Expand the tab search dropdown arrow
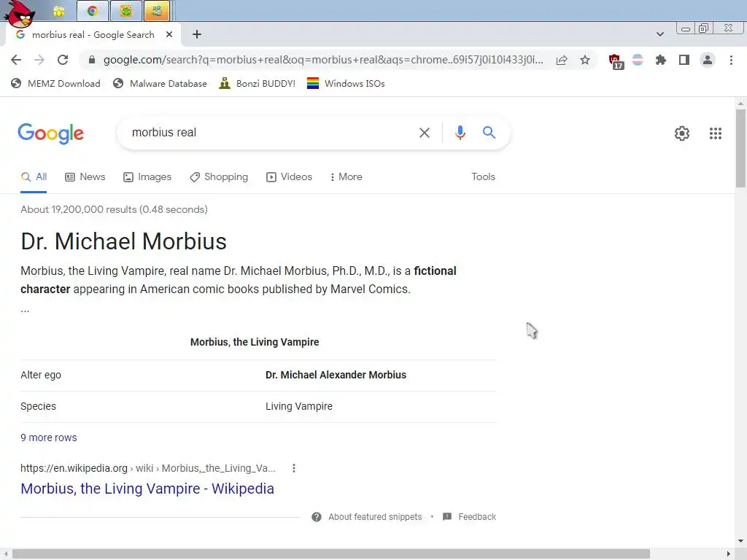This screenshot has width=747, height=560. (659, 34)
